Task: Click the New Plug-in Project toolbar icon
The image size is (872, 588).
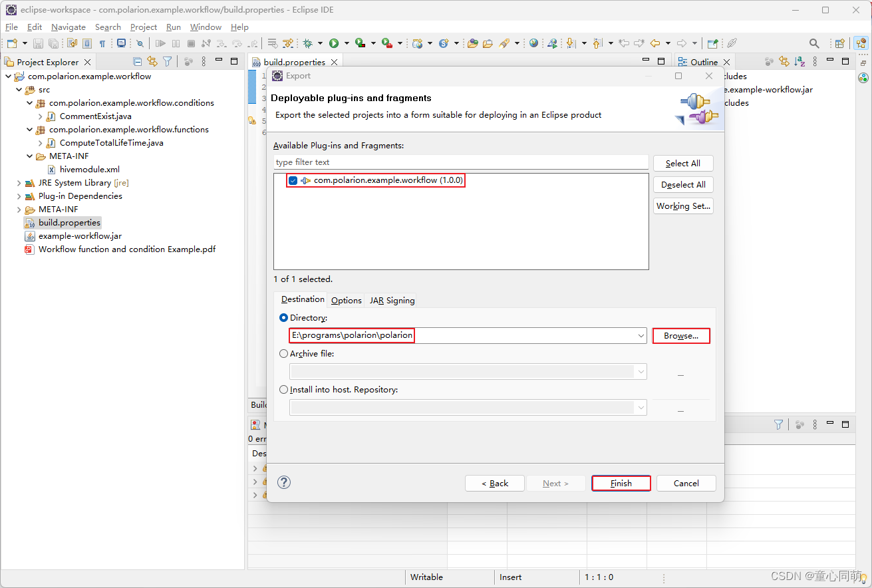Action: [418, 43]
